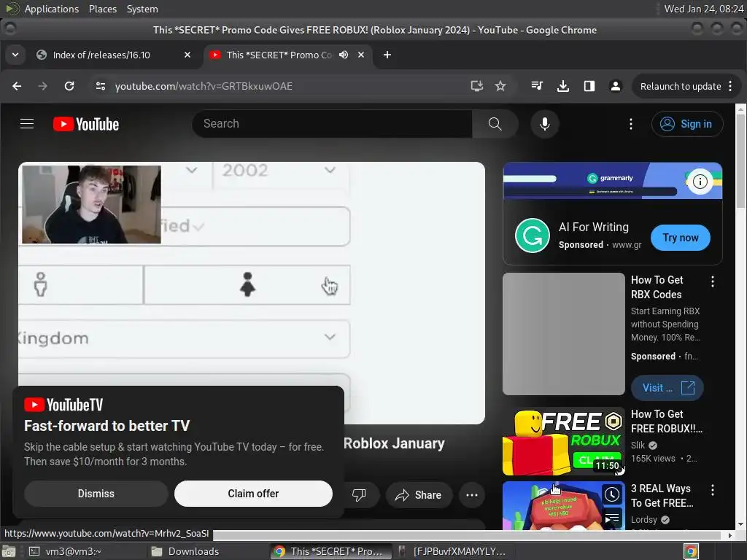
Task: View site information icon in address bar
Action: 101,86
